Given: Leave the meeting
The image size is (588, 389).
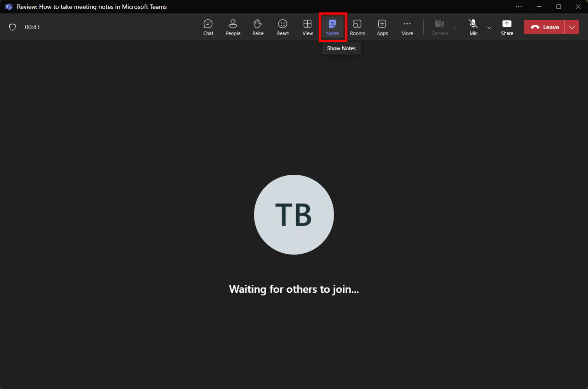Looking at the screenshot, I should (544, 27).
